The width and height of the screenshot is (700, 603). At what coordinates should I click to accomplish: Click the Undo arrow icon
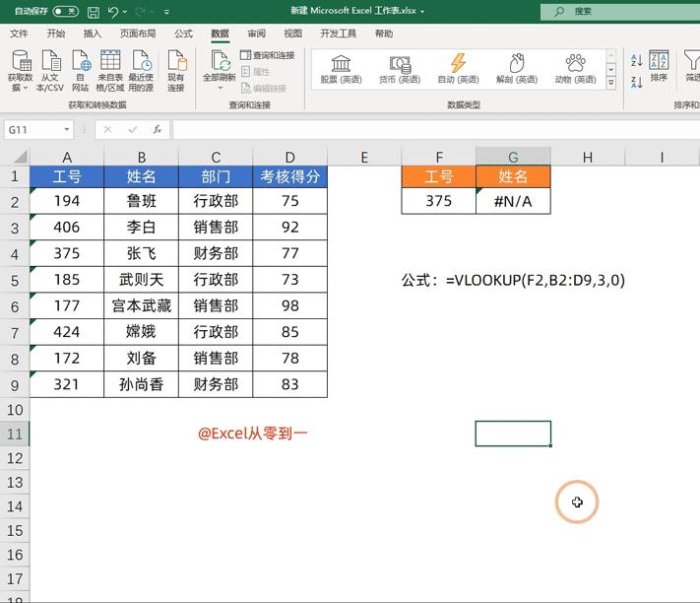113,12
